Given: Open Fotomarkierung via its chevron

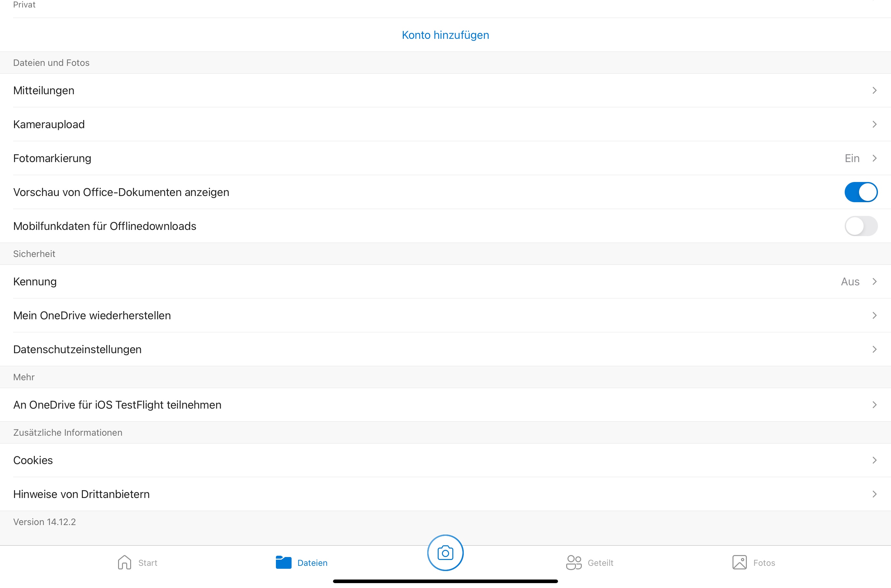Looking at the screenshot, I should click(874, 158).
